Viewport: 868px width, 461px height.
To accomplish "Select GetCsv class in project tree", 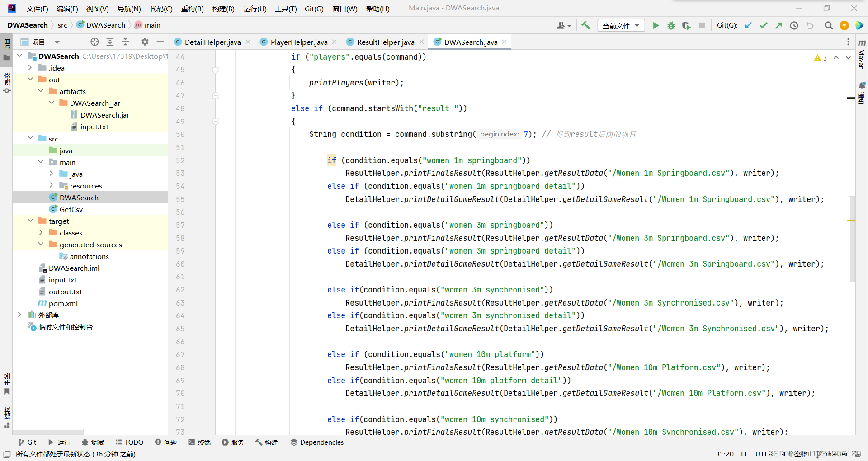I will tap(71, 209).
